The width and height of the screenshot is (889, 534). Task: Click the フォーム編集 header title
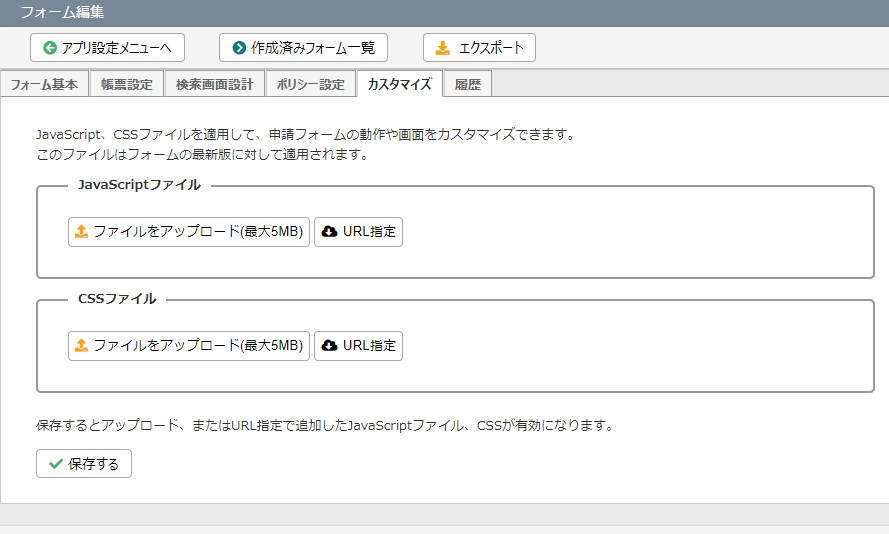coord(62,12)
